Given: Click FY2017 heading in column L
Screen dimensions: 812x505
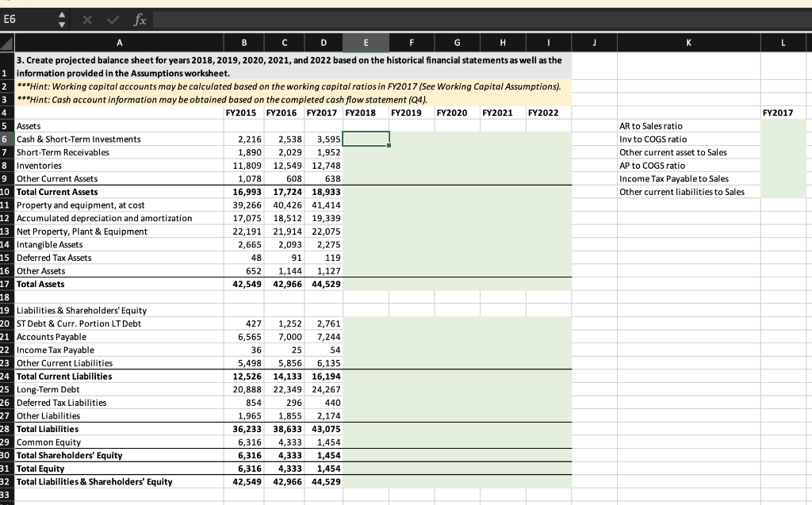Looking at the screenshot, I should click(777, 113).
